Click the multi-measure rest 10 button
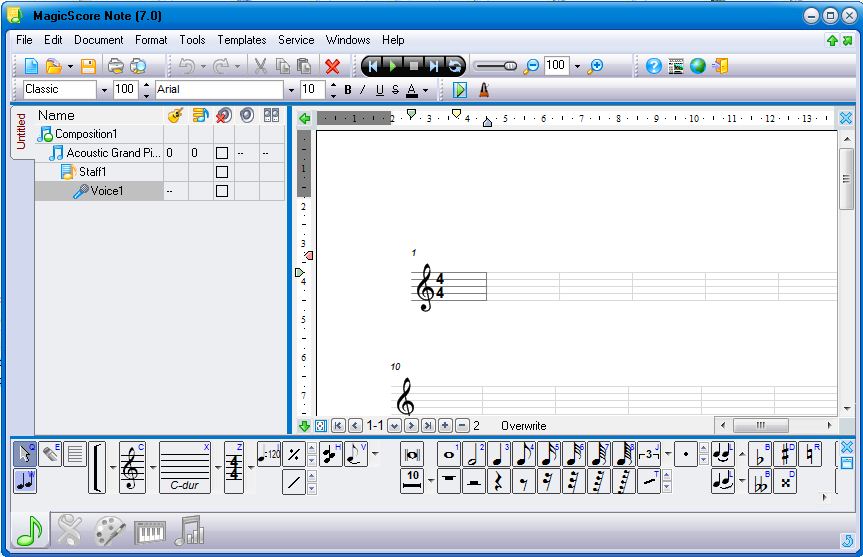This screenshot has width=863, height=557. coord(412,481)
